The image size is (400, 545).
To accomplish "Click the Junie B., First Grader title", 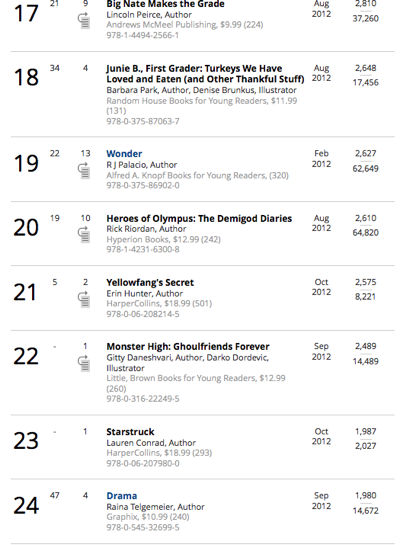I will (205, 74).
